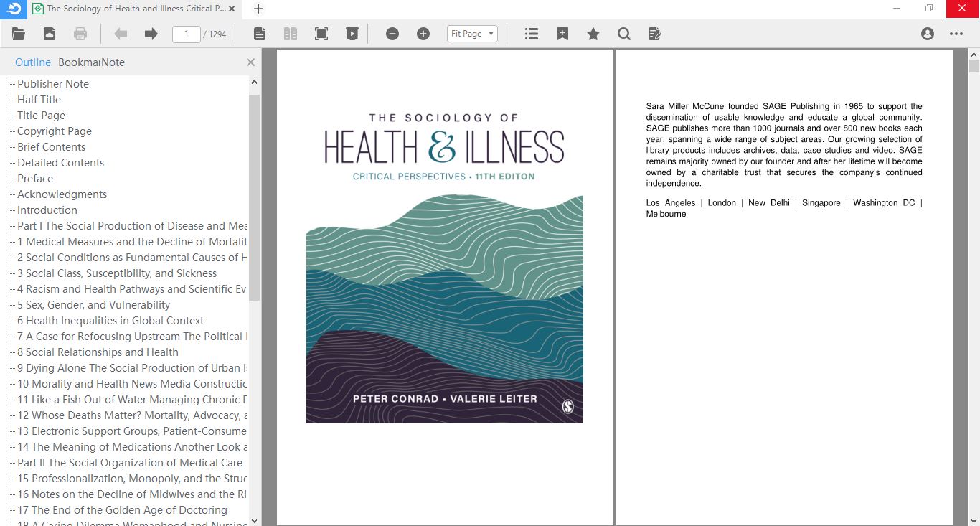Select Part I The Social Production entry

[x=132, y=226]
